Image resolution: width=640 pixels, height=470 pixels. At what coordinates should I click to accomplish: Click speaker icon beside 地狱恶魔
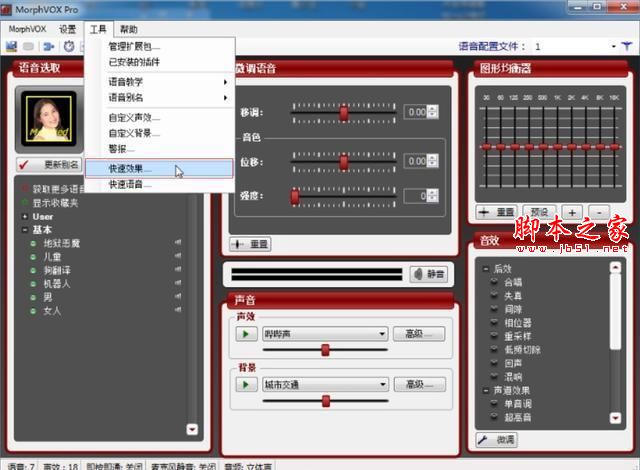(x=178, y=242)
